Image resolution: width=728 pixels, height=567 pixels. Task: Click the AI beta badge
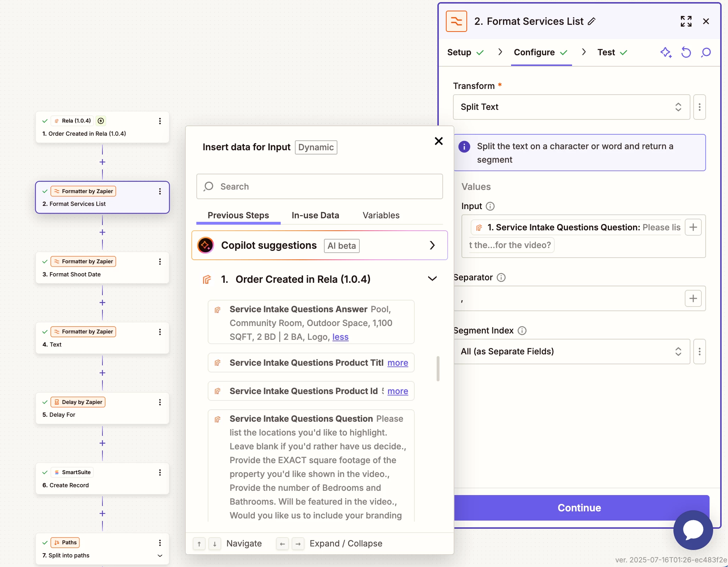342,246
